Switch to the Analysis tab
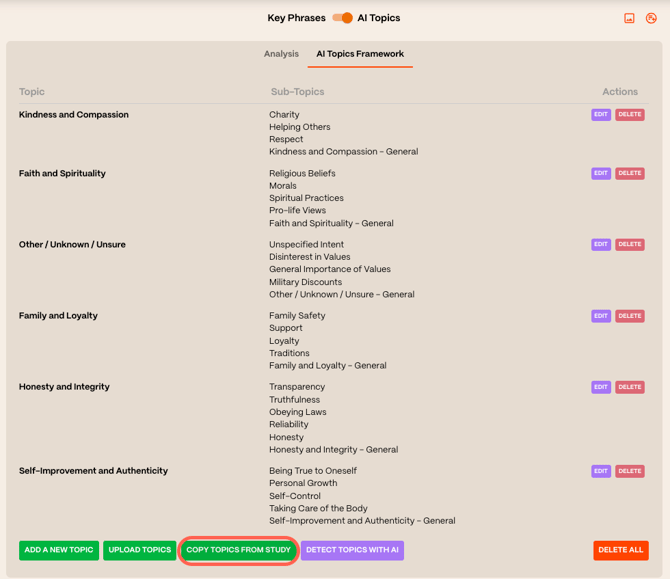The width and height of the screenshot is (670, 579). [x=281, y=54]
